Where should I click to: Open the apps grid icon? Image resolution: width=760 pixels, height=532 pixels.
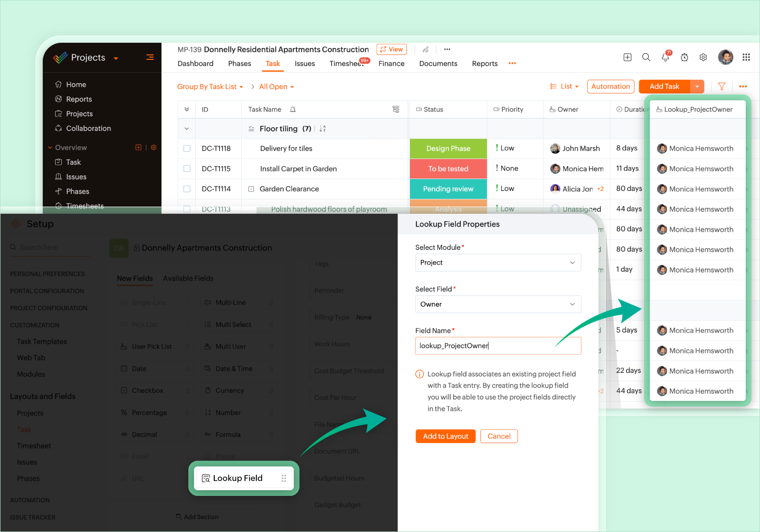746,57
